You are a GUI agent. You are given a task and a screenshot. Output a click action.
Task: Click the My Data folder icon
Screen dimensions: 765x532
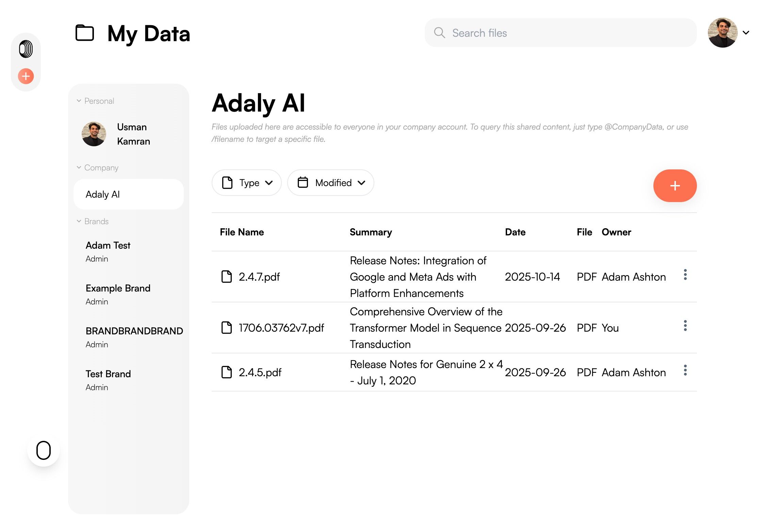click(x=85, y=33)
